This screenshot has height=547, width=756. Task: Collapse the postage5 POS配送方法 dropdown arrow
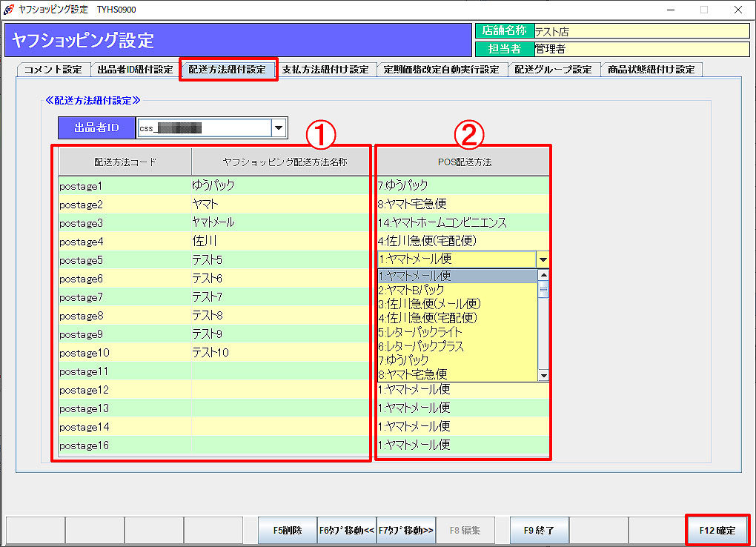point(543,259)
